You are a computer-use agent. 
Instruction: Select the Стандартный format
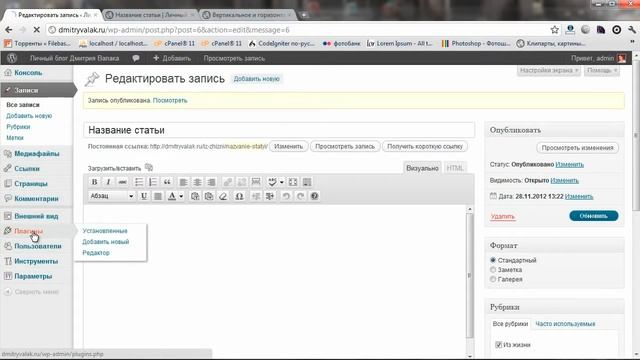click(493, 260)
